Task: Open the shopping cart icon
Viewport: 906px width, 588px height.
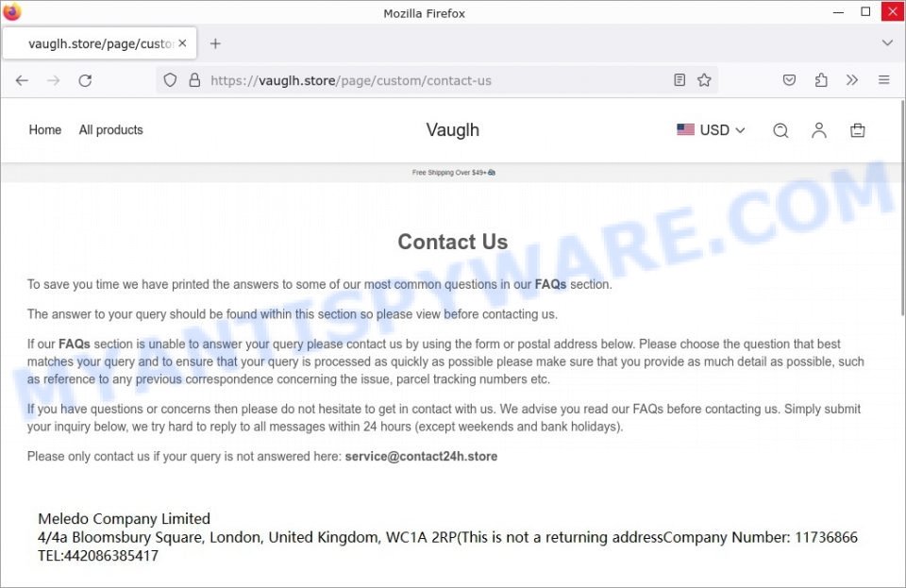Action: point(858,130)
